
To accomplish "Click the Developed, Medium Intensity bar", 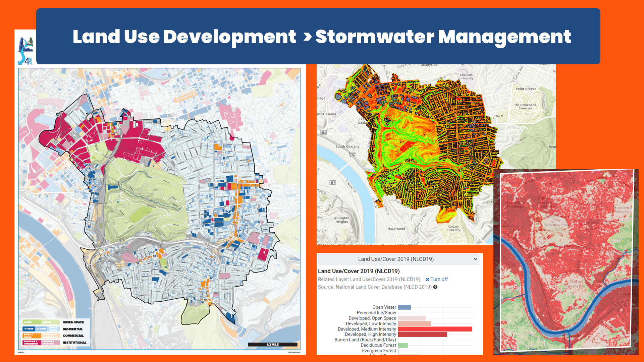I will point(435,329).
